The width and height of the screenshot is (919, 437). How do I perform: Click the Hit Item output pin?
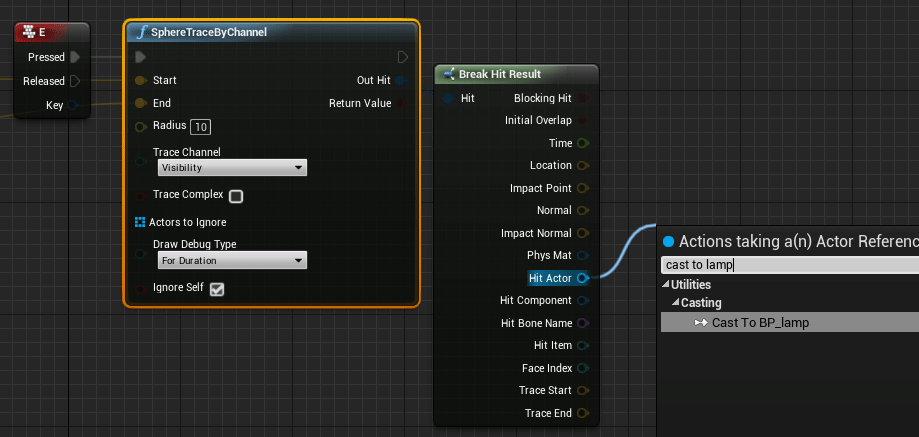(583, 346)
